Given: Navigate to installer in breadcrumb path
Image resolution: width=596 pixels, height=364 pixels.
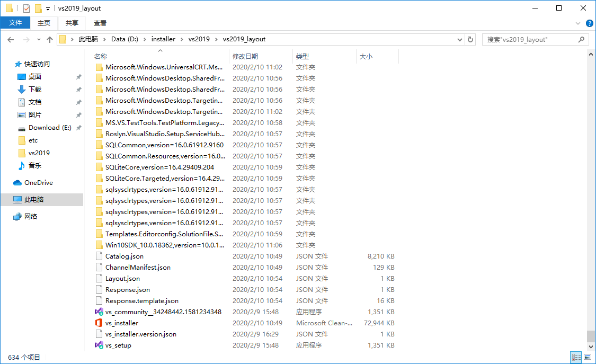Looking at the screenshot, I should click(163, 39).
